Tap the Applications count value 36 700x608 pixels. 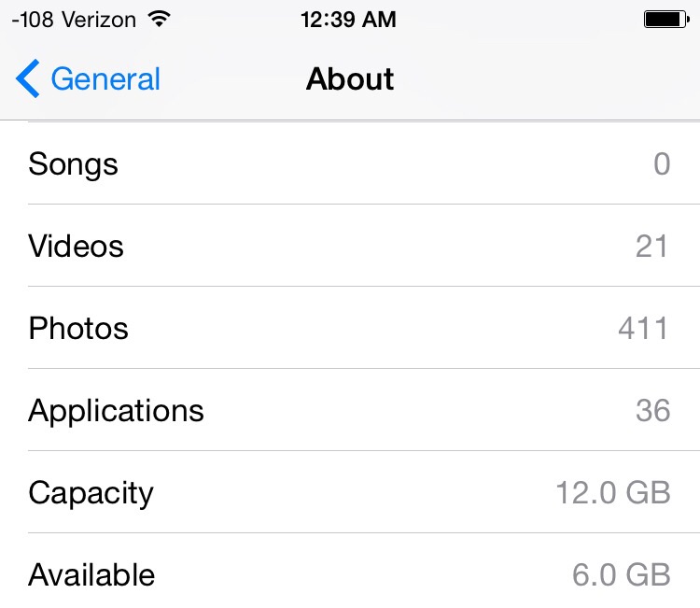click(x=653, y=411)
